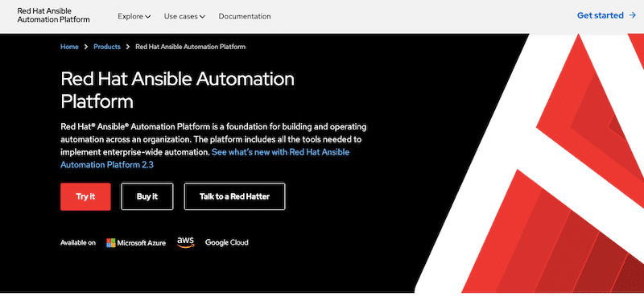Viewport: 644px width, 305px height.
Task: Click the chevron arrow next to Use cases
Action: pos(202,17)
